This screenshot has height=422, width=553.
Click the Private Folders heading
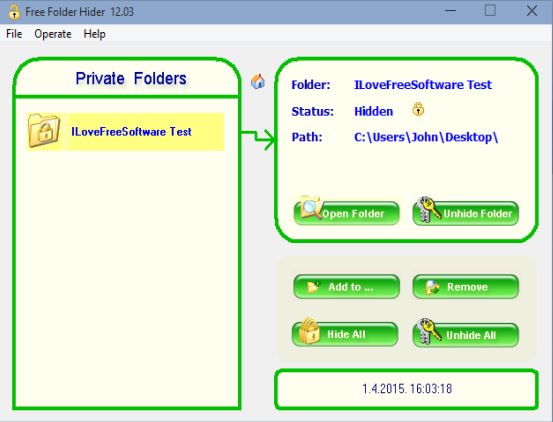(x=131, y=78)
